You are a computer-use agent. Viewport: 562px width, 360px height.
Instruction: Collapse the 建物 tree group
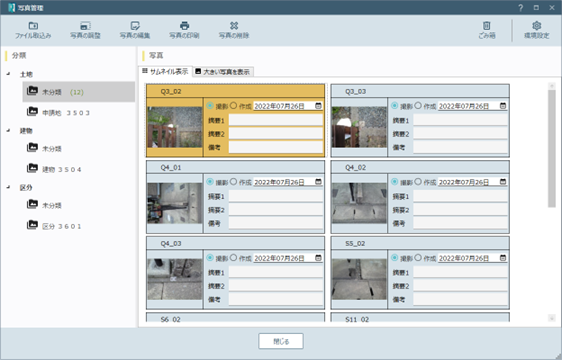tap(8, 130)
